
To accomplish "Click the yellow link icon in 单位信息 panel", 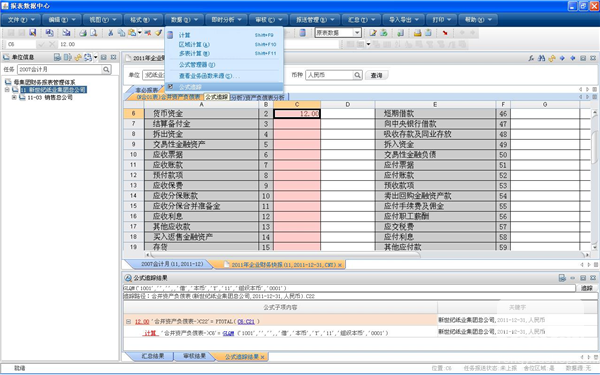I will click(x=78, y=57).
